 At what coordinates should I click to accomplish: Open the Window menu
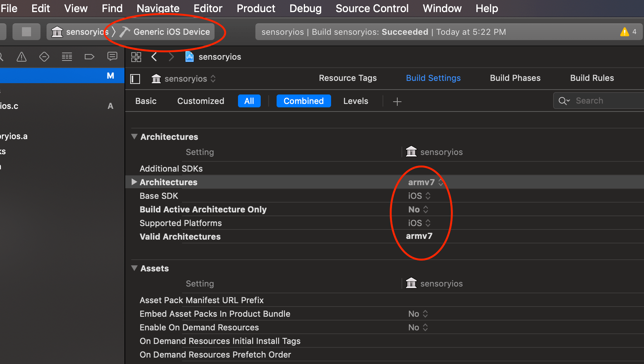442,8
